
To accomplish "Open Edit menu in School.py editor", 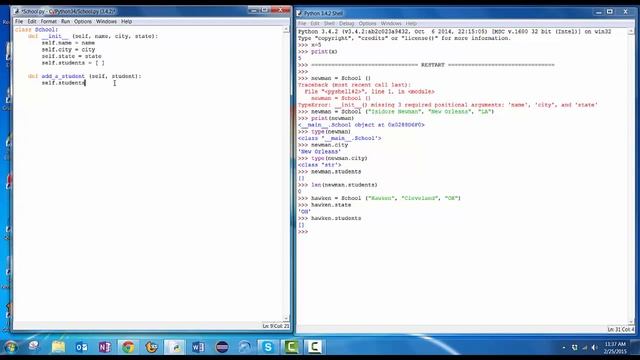I will pos(32,22).
